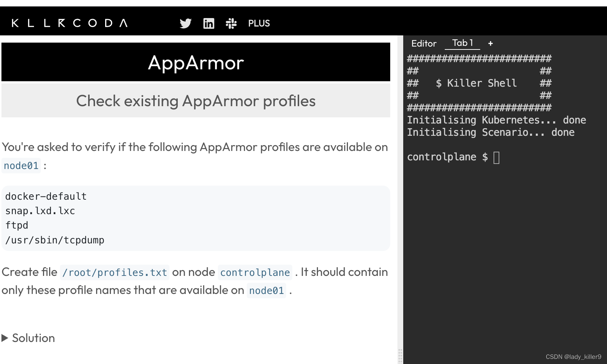Click the '$ Killer Shell' banner text

click(x=476, y=83)
